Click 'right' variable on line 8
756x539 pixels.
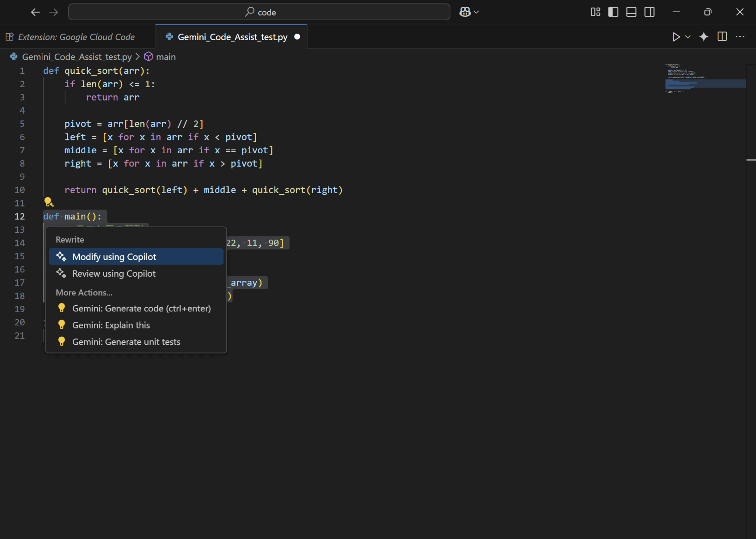click(78, 164)
